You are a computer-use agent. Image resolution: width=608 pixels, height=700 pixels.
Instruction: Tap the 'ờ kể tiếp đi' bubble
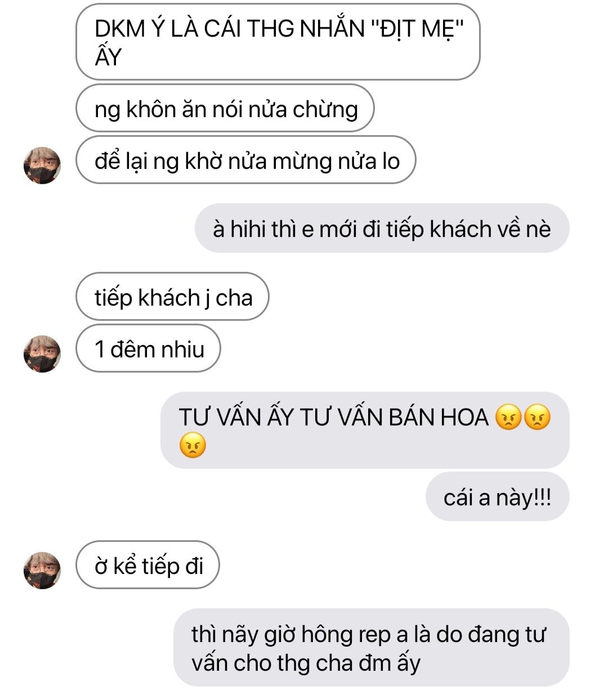coord(147,565)
